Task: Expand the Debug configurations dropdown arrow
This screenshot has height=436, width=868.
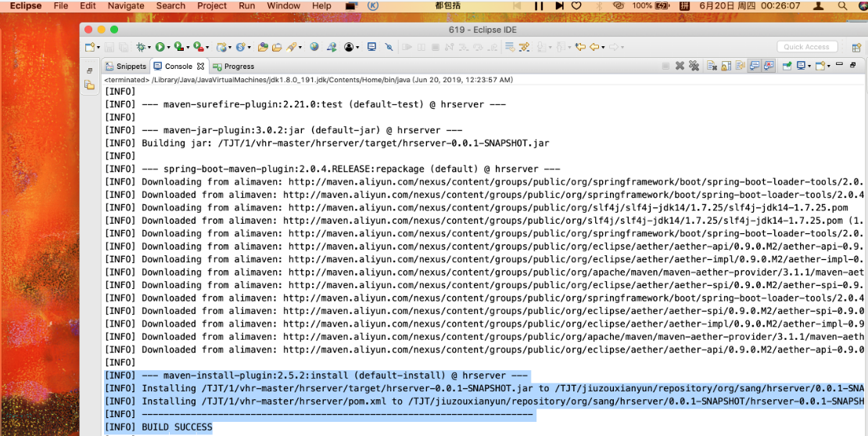Action: (149, 48)
